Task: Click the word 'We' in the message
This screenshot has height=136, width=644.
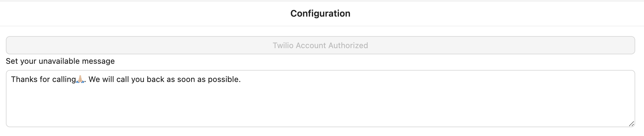Action: pos(94,79)
